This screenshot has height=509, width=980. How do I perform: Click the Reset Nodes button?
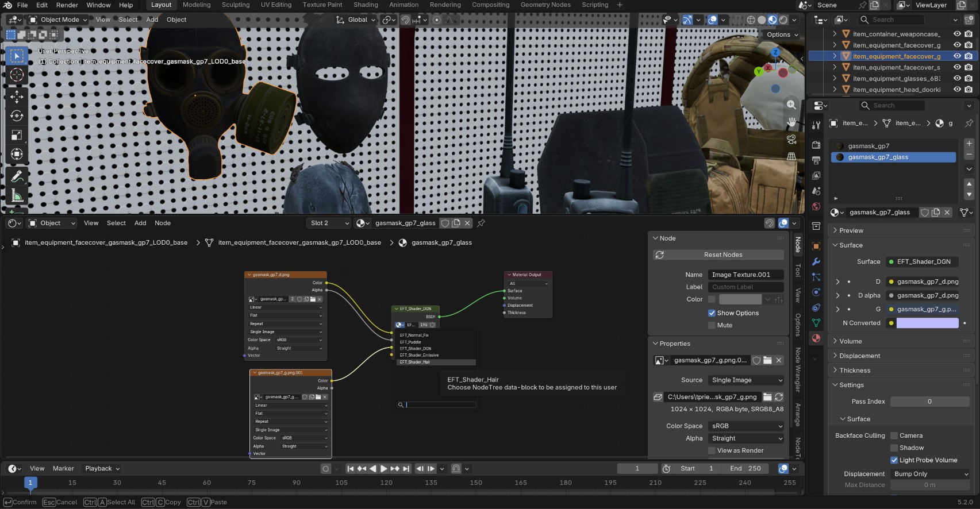point(718,255)
